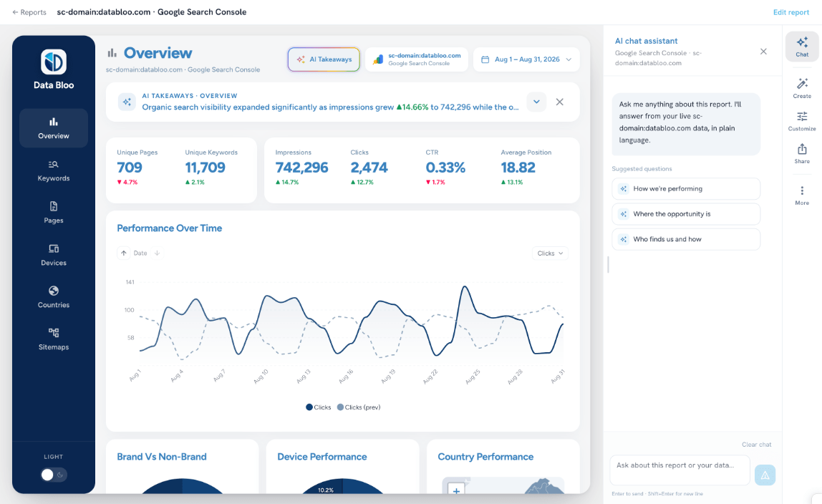Open the Overview sidebar section
This screenshot has width=822, height=504.
pyautogui.click(x=54, y=128)
